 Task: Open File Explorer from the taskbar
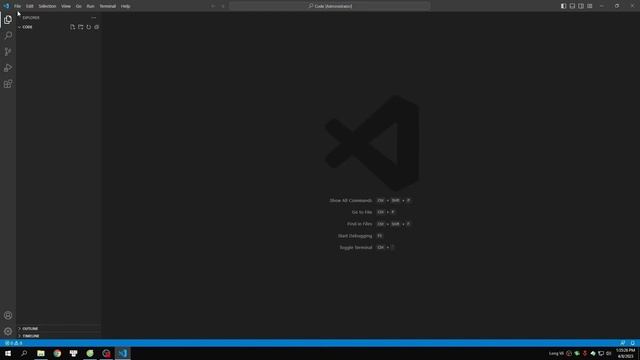coord(41,353)
